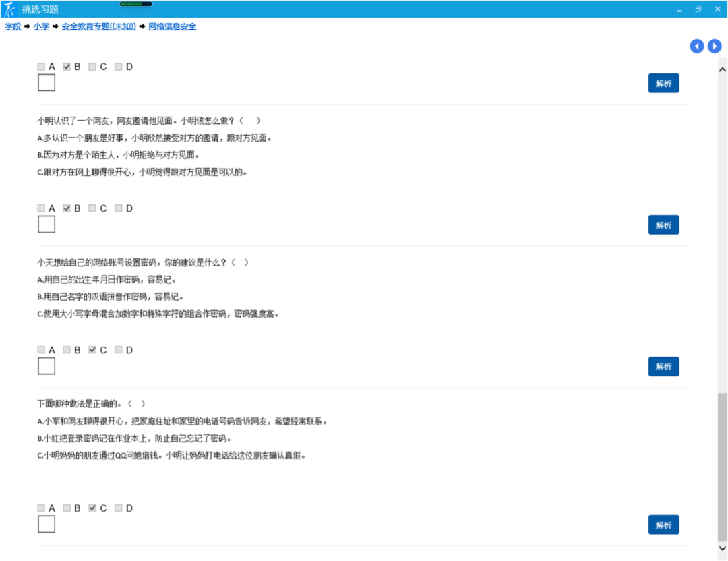Open the 安全教育专题 breadcrumb link
728x561 pixels.
(98, 26)
